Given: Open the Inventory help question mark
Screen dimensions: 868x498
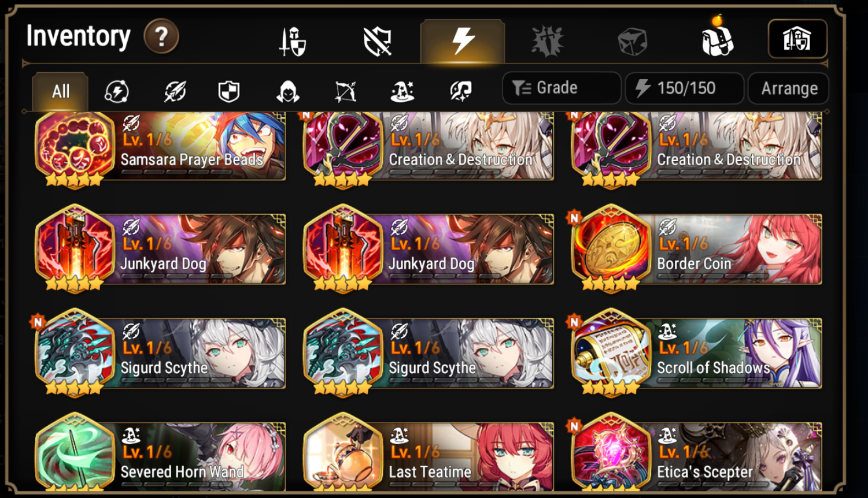Looking at the screenshot, I should pos(161,36).
